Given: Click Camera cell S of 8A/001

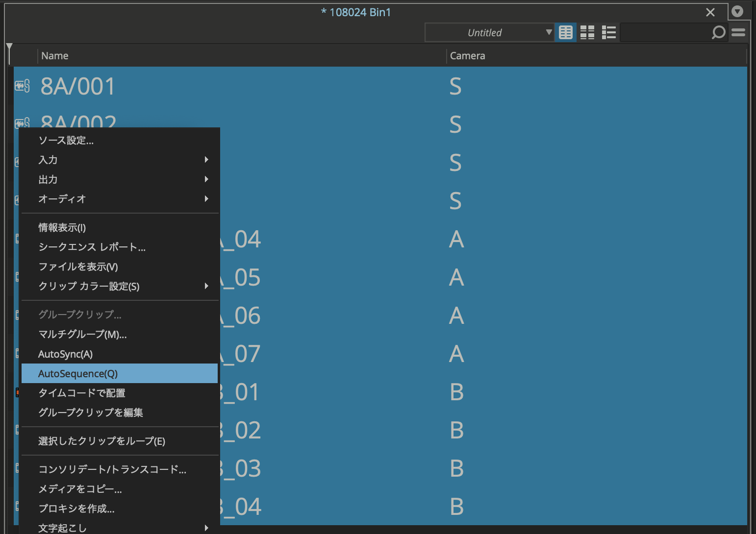Looking at the screenshot, I should [455, 86].
